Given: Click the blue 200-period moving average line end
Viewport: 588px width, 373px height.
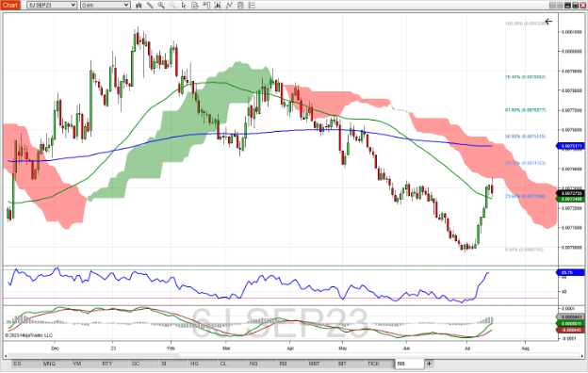Looking at the screenshot, I should point(491,146).
